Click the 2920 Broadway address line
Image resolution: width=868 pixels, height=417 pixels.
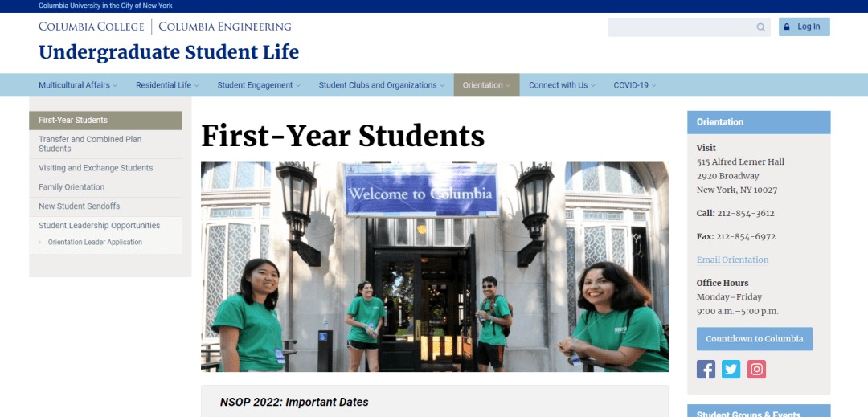(727, 176)
